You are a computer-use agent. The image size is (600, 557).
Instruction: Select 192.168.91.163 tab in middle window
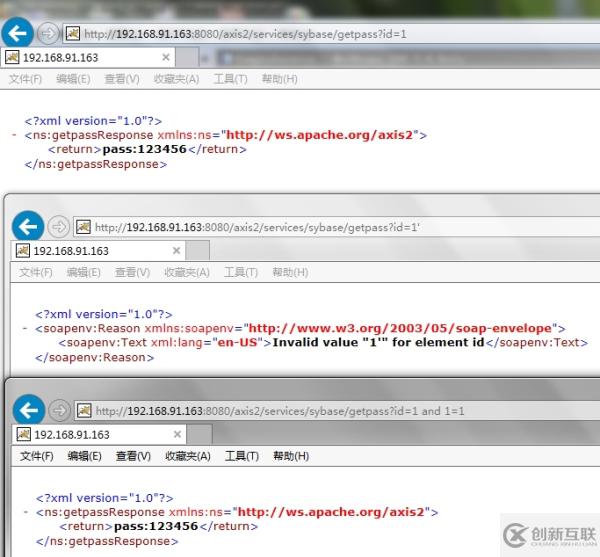98,251
